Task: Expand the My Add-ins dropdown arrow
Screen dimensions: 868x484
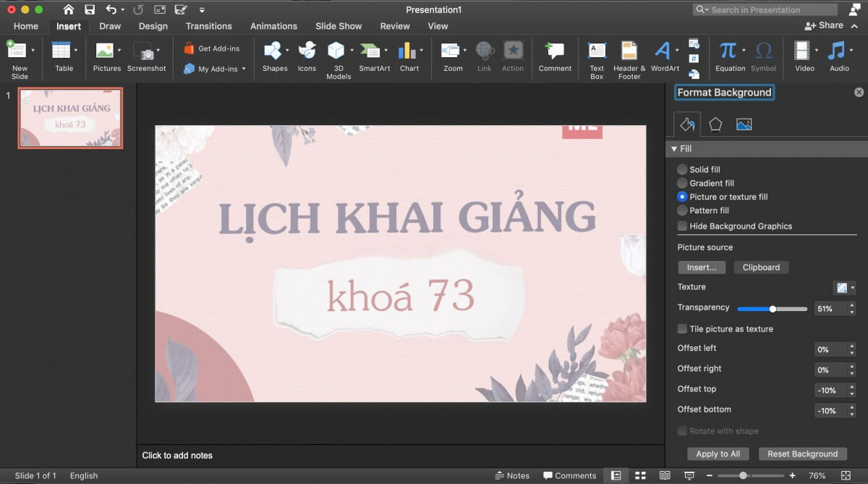Action: (x=244, y=69)
